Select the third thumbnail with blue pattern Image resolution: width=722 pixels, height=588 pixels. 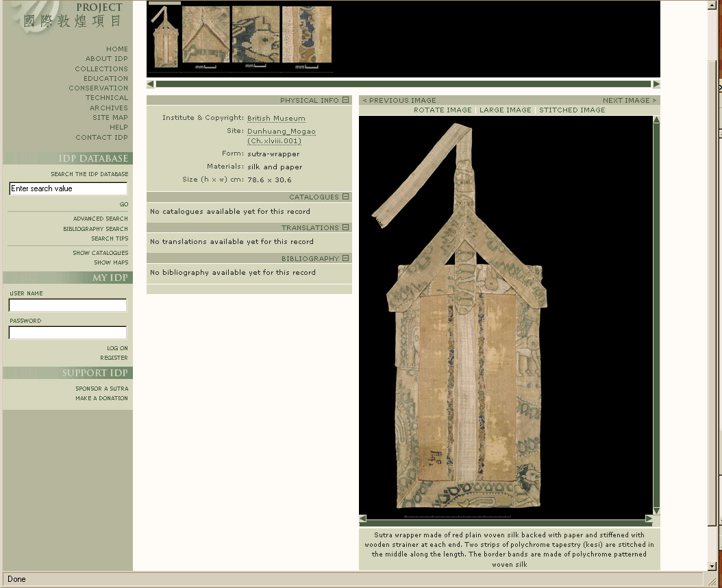point(256,34)
